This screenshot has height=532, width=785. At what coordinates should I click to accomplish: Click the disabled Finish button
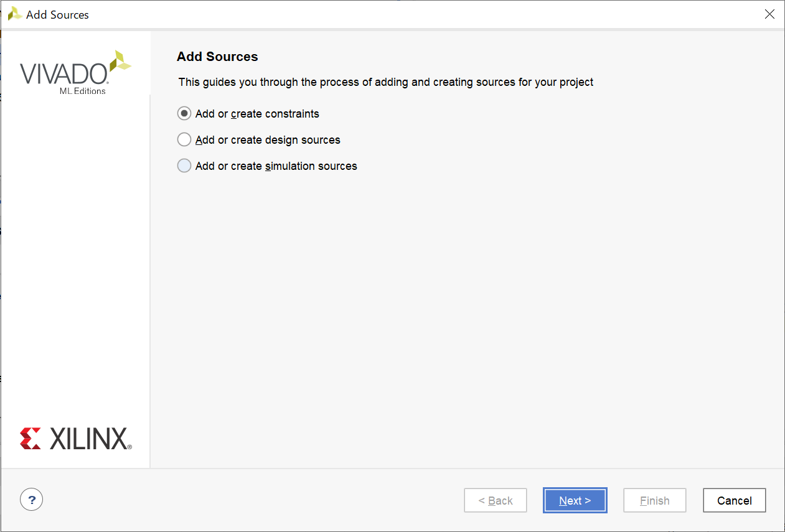click(655, 500)
